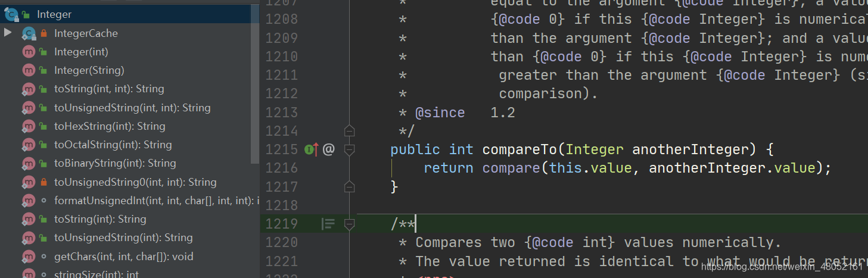Click anotherInteger.value in return statement

click(732, 168)
